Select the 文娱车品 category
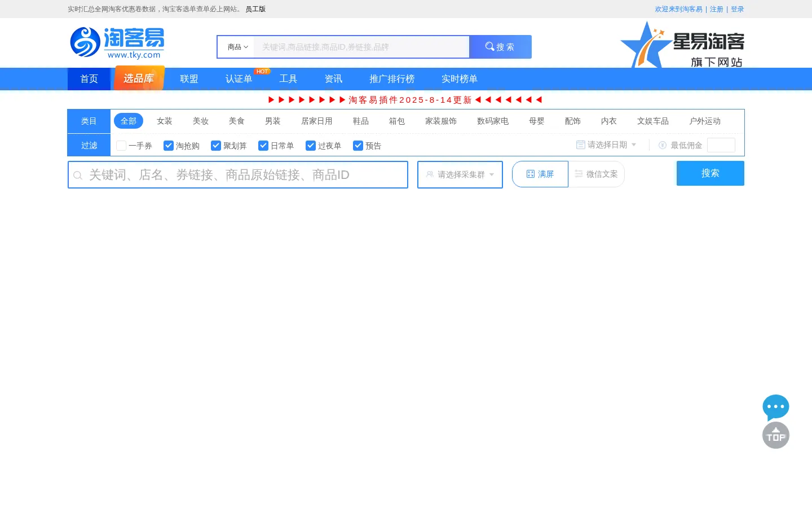The image size is (812, 508). coord(653,121)
